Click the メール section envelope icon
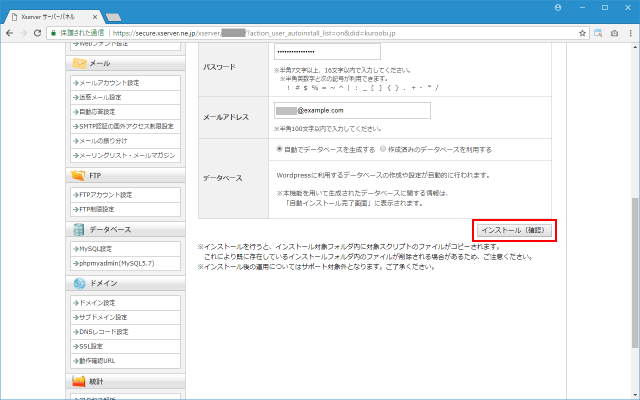The image size is (640, 400). click(79, 63)
